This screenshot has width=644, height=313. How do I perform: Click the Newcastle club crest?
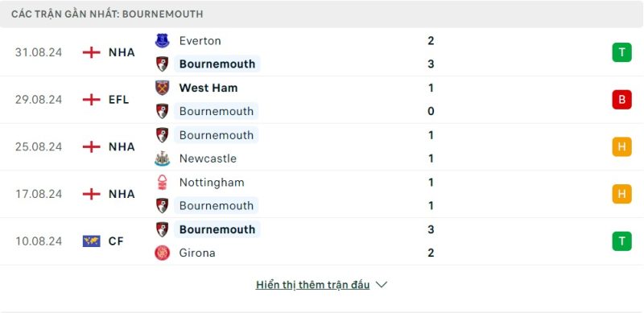(163, 159)
